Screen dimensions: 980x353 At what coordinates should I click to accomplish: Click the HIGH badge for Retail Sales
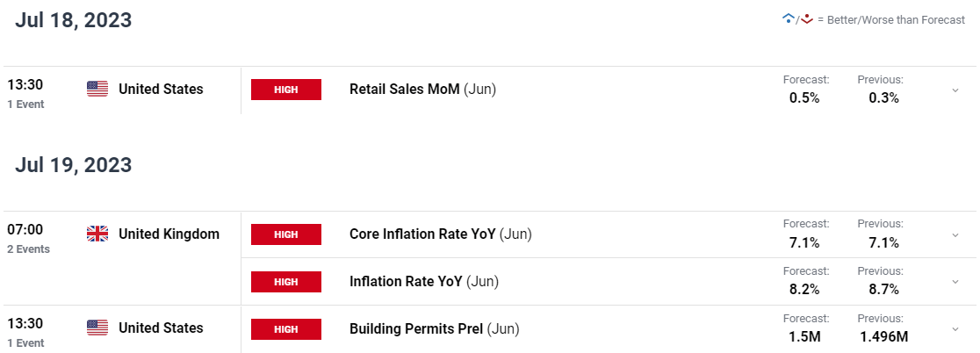286,90
